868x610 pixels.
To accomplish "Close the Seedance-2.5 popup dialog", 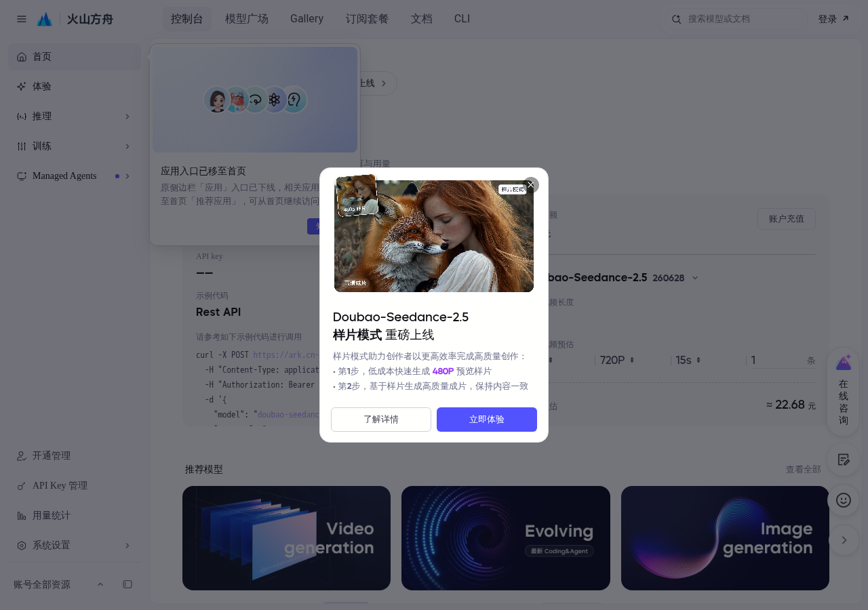I will tap(531, 184).
